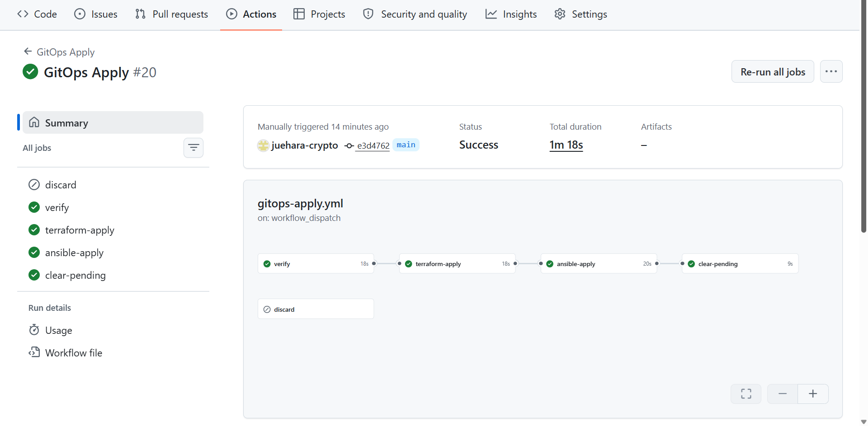Open the 1m 18s total duration link
Image resolution: width=868 pixels, height=426 pixels.
point(566,145)
